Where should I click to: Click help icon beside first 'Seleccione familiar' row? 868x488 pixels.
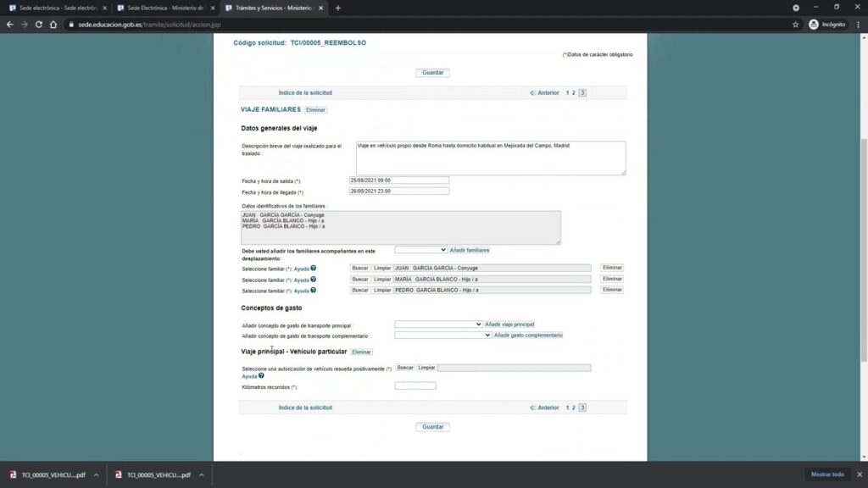coord(313,268)
